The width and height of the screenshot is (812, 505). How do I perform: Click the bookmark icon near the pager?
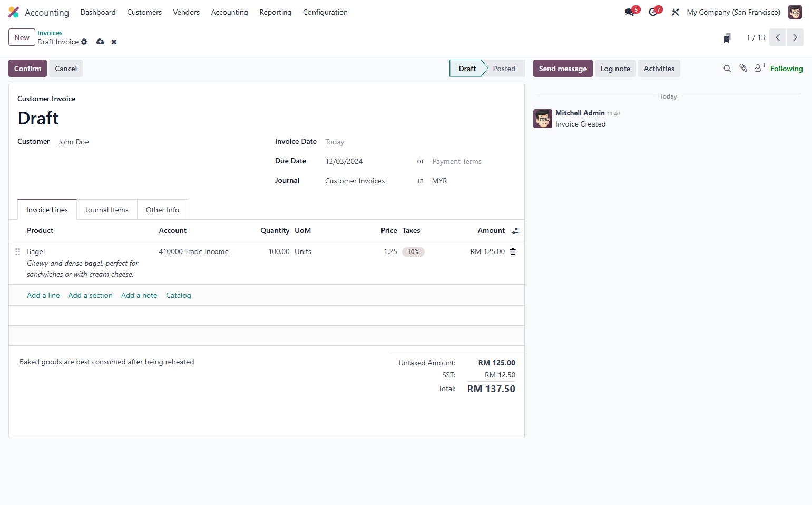coord(727,38)
